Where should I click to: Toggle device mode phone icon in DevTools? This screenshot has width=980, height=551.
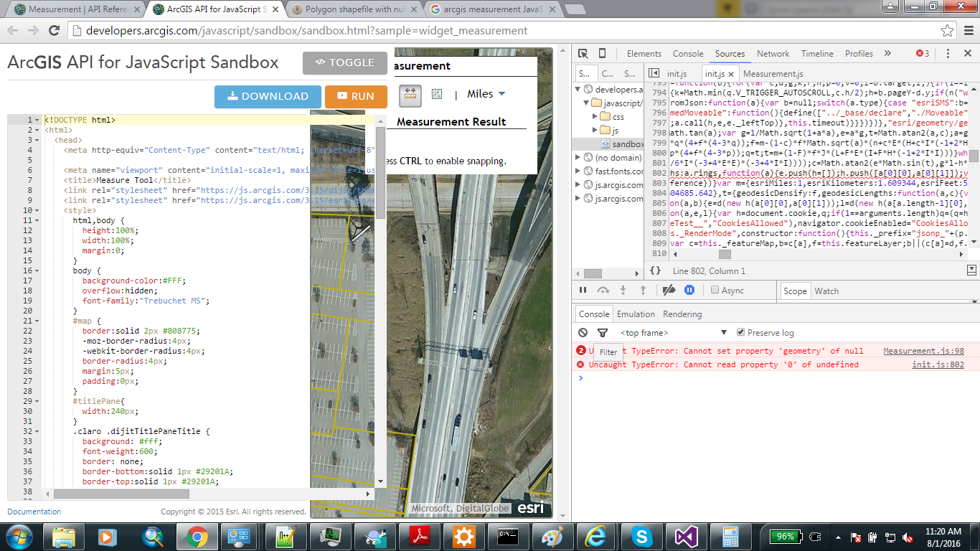(x=602, y=54)
